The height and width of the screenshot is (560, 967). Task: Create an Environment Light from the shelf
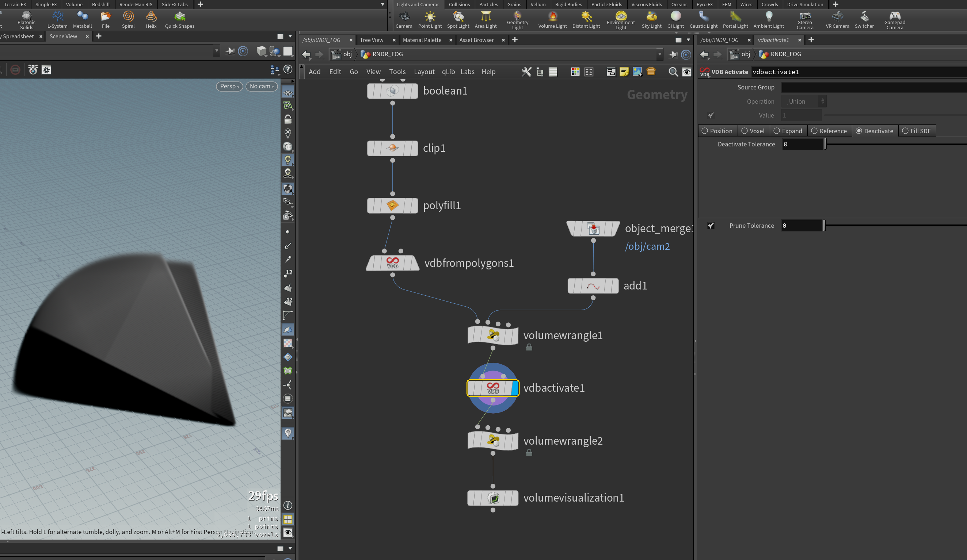click(620, 20)
